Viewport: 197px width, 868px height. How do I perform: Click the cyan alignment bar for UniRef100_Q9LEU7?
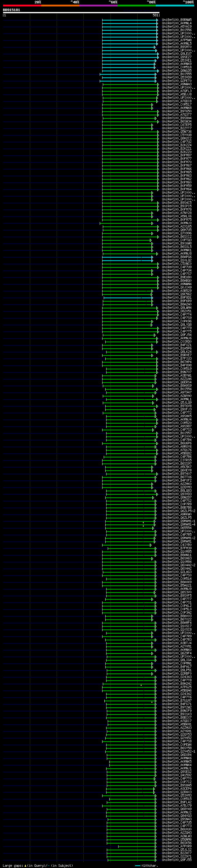[x=131, y=54]
